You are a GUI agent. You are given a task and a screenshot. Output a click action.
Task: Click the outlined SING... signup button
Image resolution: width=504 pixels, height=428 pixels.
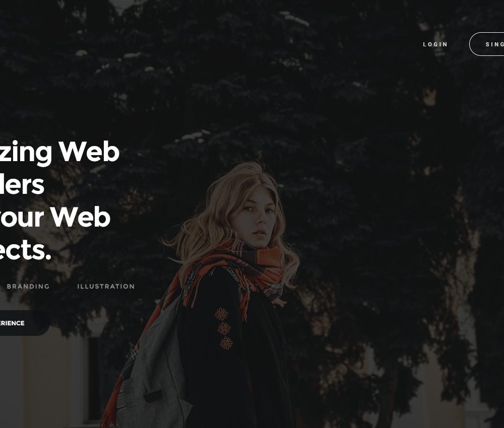(x=487, y=44)
